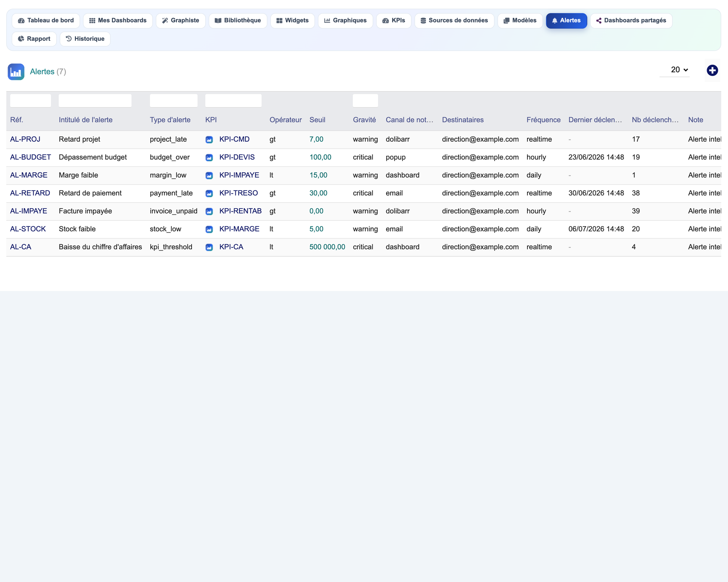Open the Graphiste tab

(181, 21)
